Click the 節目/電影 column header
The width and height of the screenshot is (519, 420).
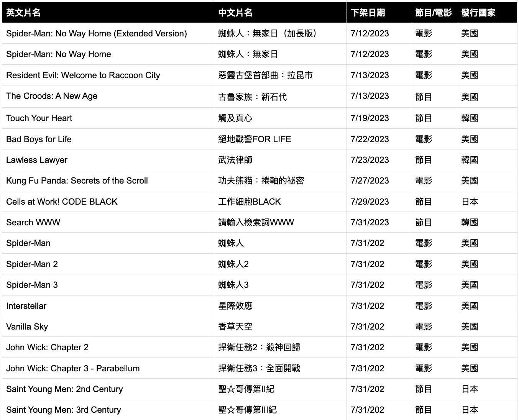click(x=434, y=13)
